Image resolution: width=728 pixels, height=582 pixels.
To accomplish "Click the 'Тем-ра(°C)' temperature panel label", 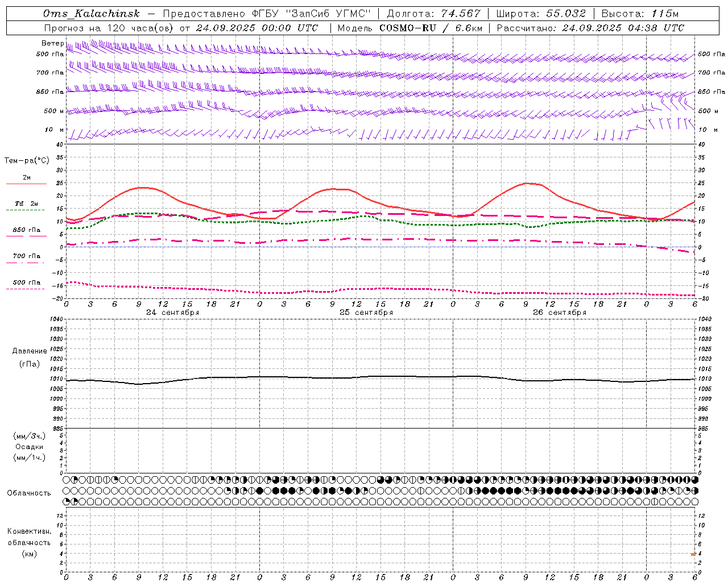I will pos(27,161).
